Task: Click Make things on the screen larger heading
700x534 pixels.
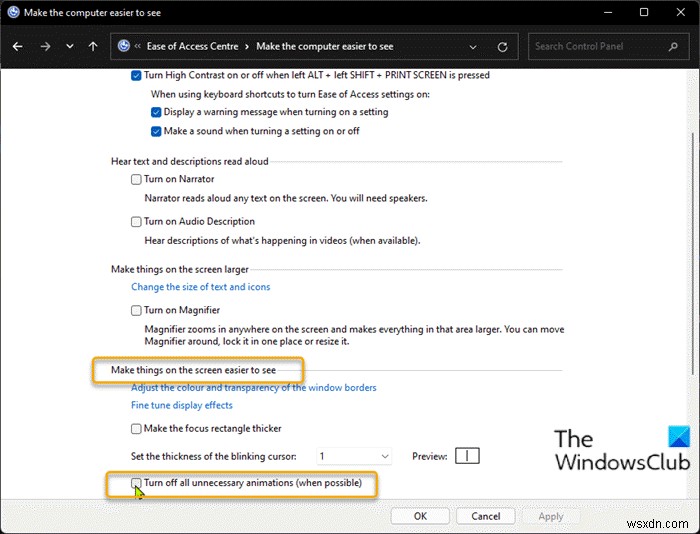Action: 179,269
